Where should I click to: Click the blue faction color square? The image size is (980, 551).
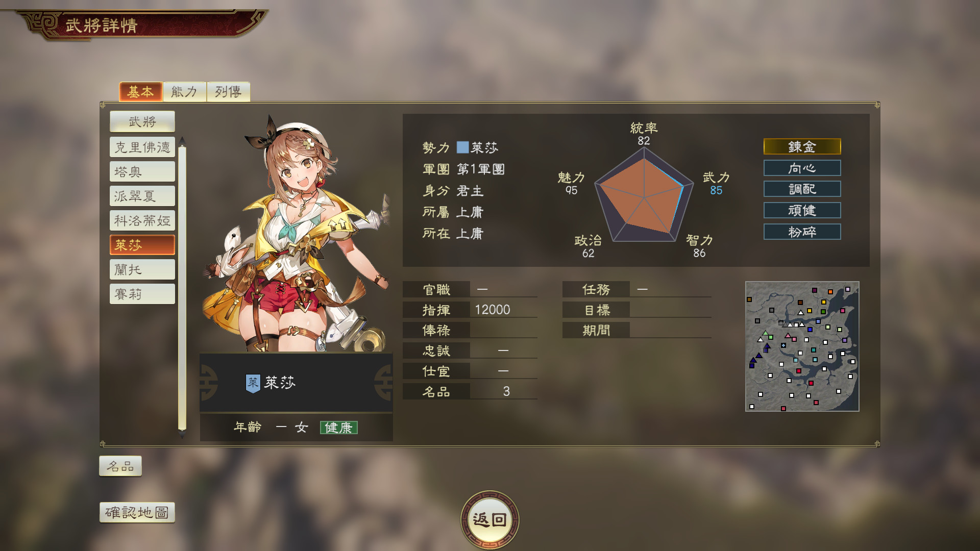pyautogui.click(x=462, y=147)
